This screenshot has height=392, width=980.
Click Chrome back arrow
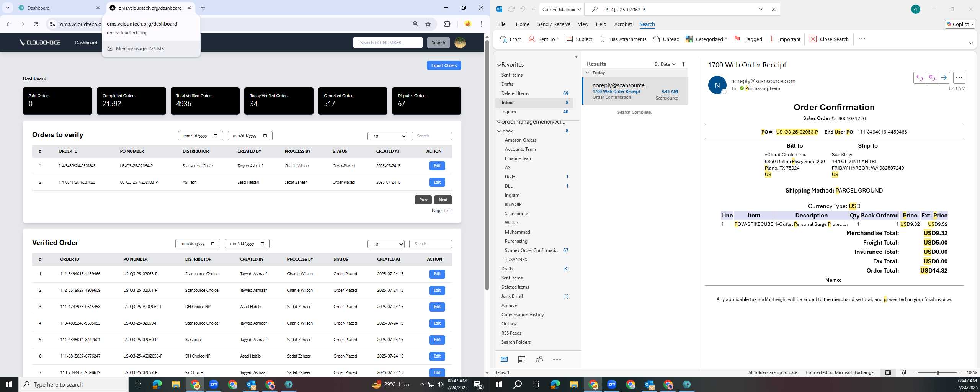point(8,24)
